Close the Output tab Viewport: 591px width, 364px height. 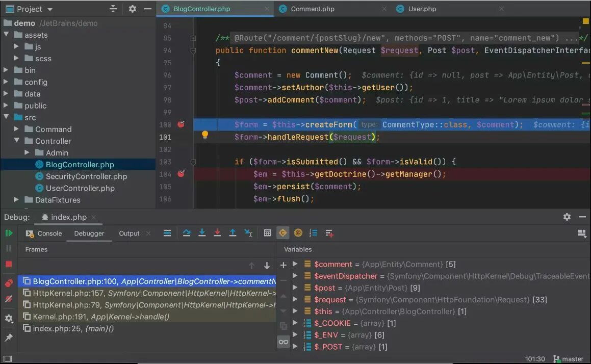148,233
